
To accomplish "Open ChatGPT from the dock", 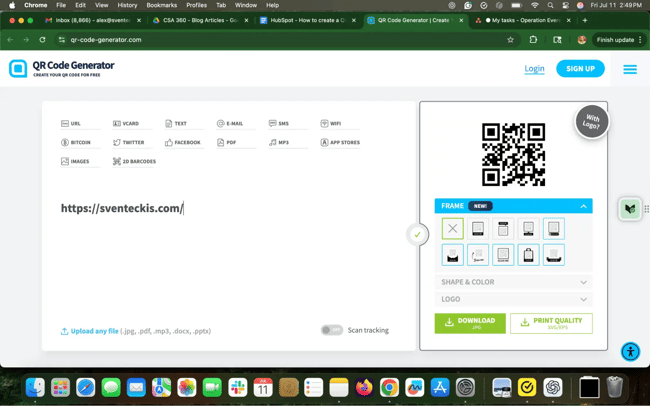I will (x=553, y=388).
